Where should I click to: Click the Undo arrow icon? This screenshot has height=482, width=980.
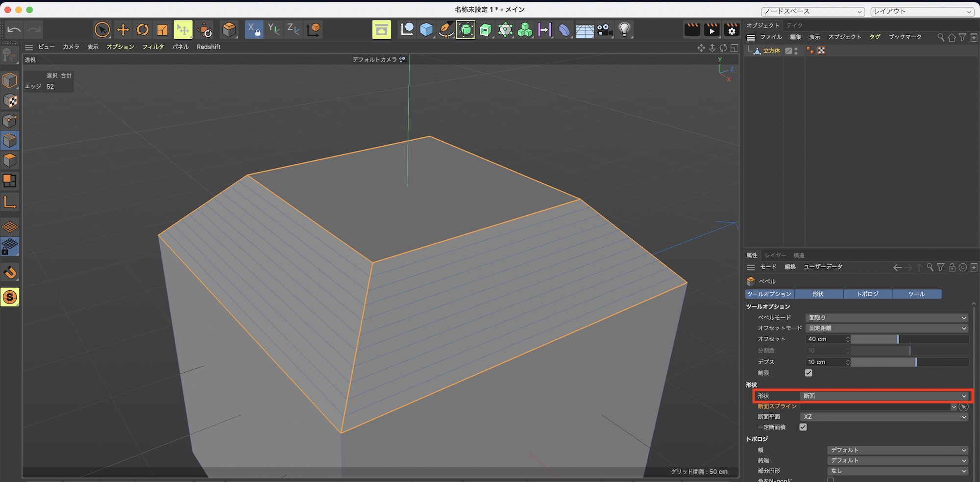tap(14, 30)
